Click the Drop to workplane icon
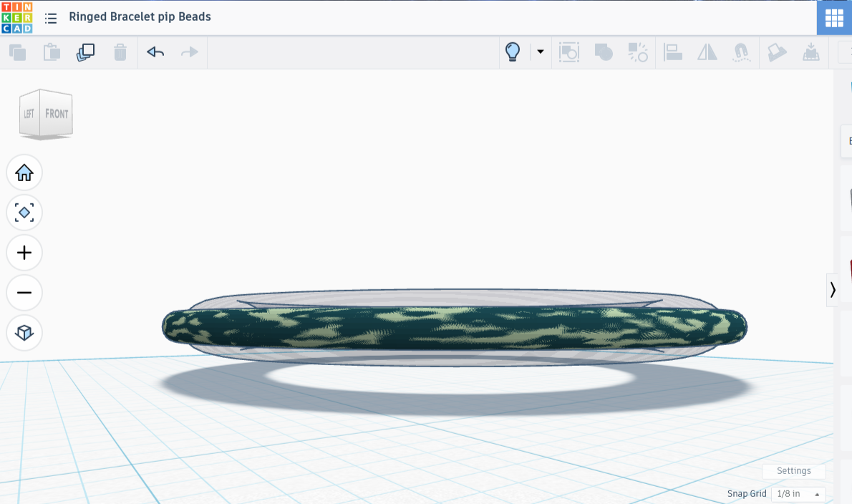Screen dimensions: 852x504 pos(810,52)
